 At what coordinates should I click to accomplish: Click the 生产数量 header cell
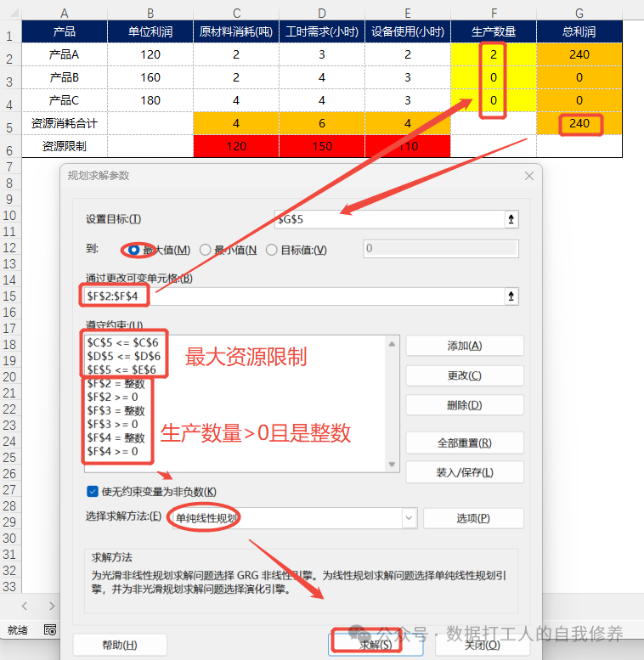click(x=494, y=31)
